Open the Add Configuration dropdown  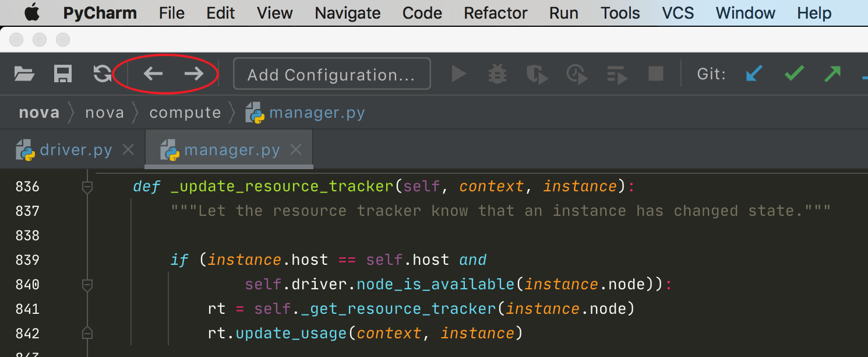click(331, 74)
